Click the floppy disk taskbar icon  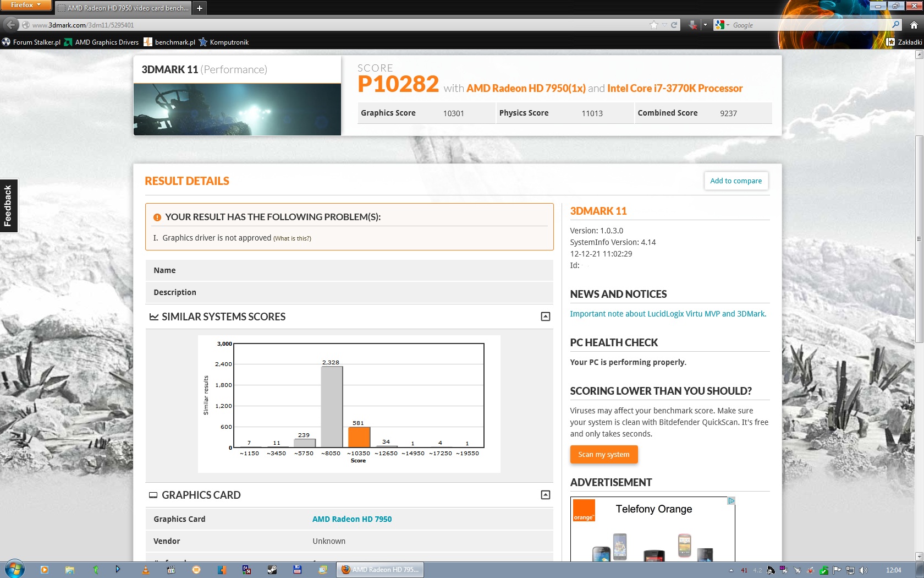click(298, 570)
